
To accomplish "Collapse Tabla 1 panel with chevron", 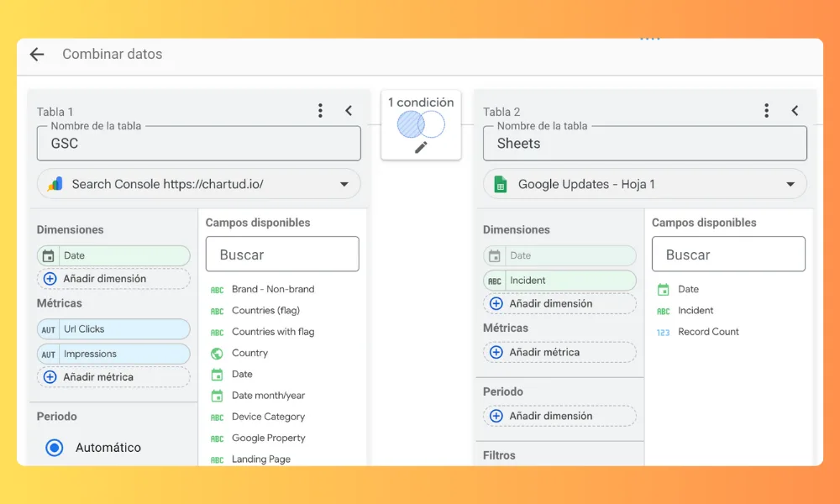I will coord(349,111).
